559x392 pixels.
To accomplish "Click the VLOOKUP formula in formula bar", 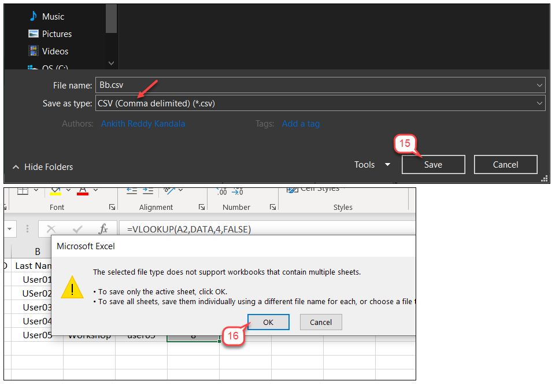I will (x=189, y=230).
